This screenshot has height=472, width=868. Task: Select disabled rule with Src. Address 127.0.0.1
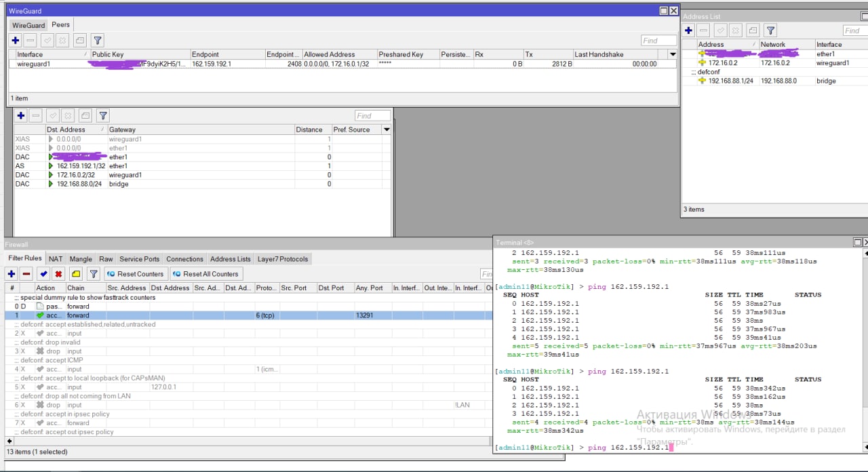tap(248, 387)
